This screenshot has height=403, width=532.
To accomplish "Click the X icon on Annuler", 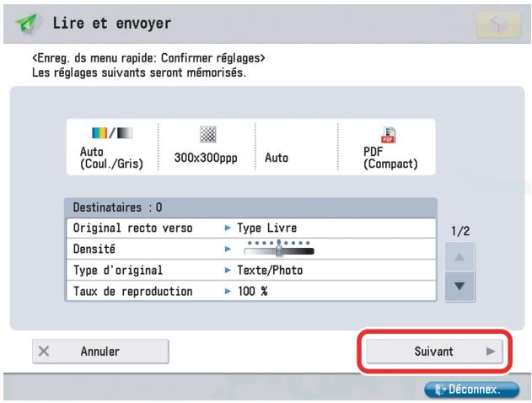I will pos(44,351).
